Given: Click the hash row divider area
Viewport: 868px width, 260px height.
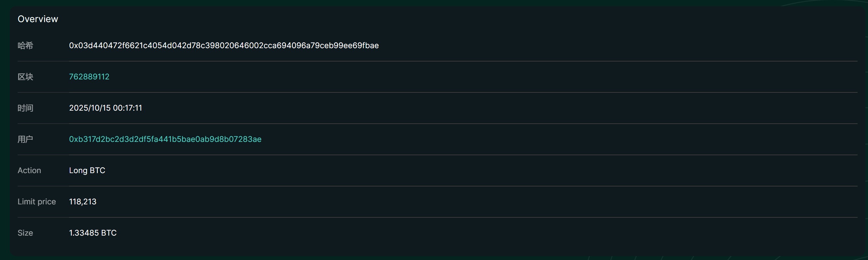Looking at the screenshot, I should click(437, 61).
